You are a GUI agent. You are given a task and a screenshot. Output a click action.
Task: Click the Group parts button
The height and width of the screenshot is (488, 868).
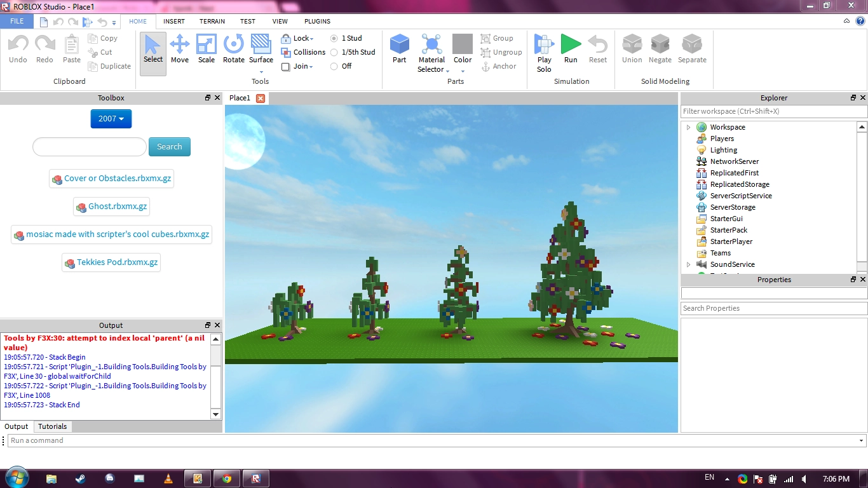[497, 38]
